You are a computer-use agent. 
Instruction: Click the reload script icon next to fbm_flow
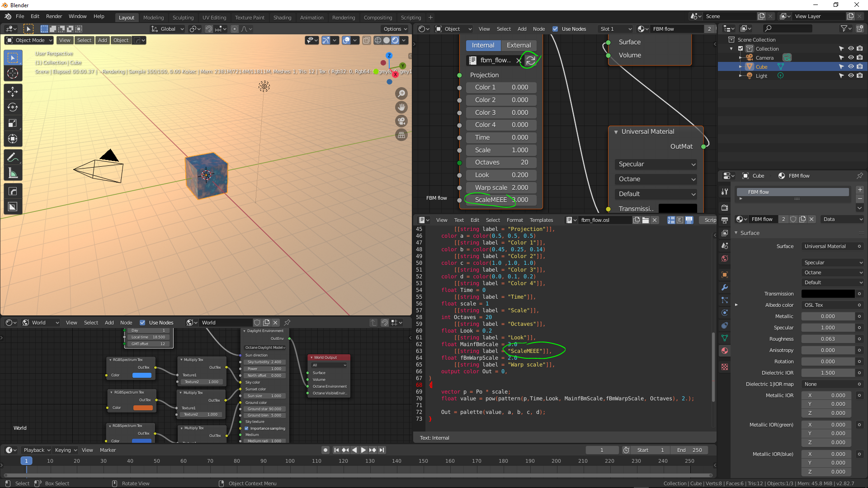[531, 60]
